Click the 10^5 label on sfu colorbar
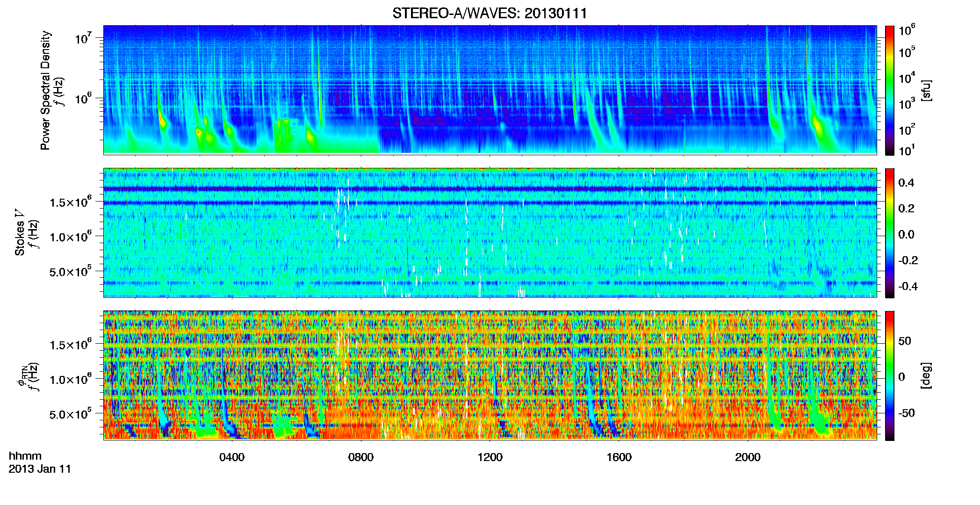This screenshot has height=505, width=980. [x=907, y=52]
